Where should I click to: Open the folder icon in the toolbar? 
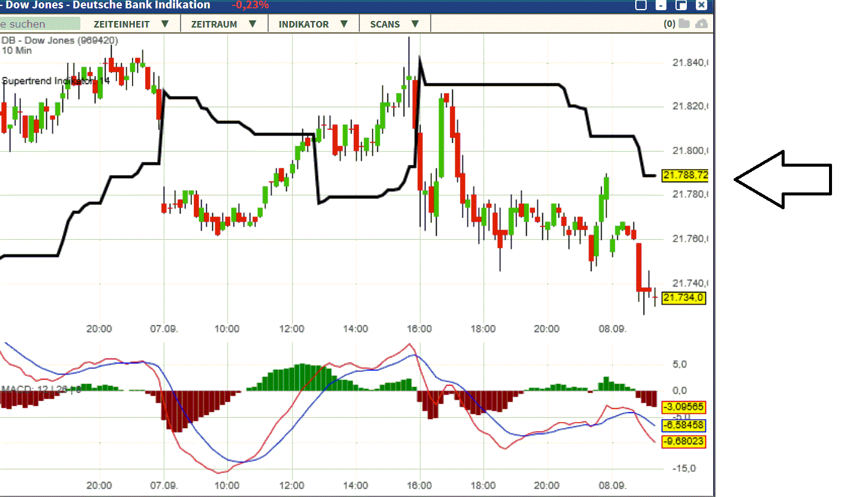pos(684,24)
